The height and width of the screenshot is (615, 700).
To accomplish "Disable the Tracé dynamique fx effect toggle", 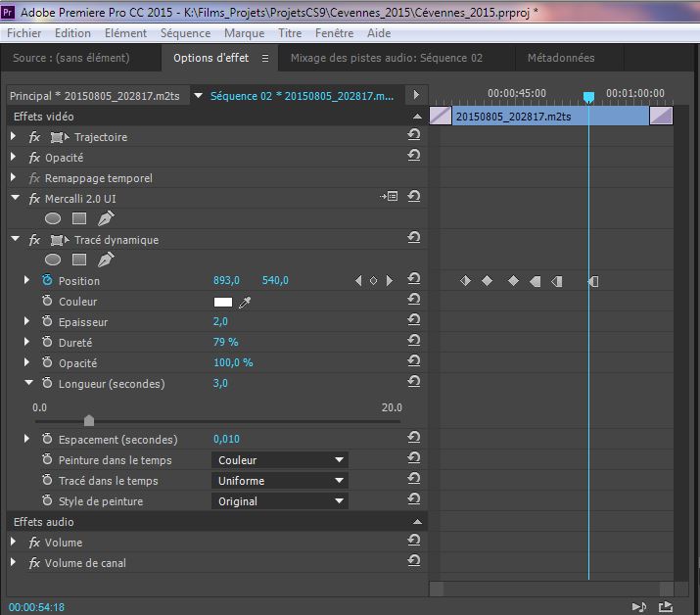I will 34,240.
